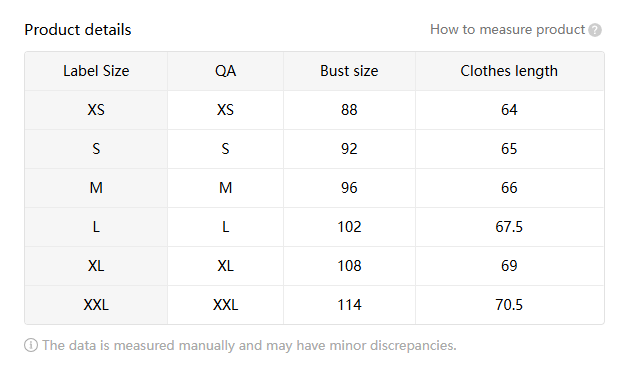
Task: Click the info icon beside the disclaimer
Action: pyautogui.click(x=31, y=345)
